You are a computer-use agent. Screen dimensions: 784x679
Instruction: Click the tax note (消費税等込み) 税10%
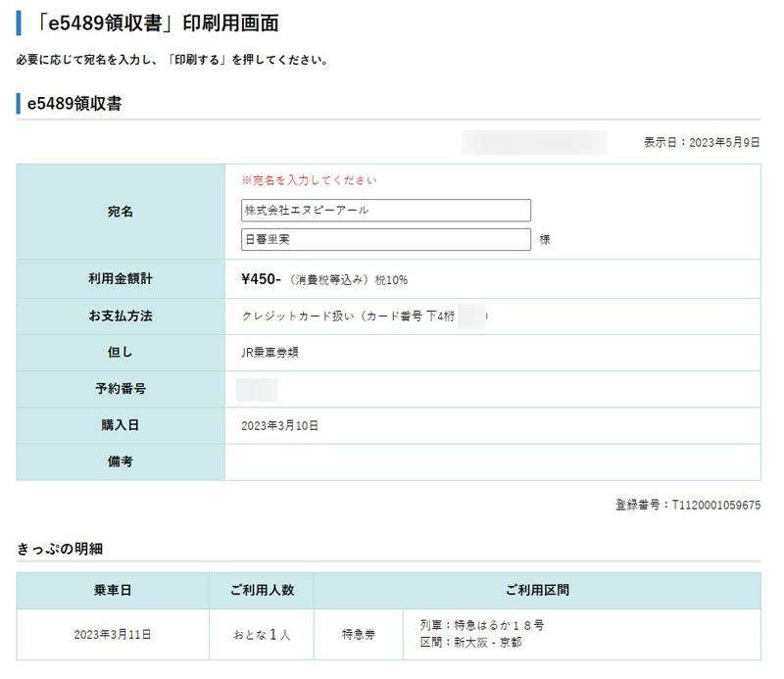(349, 280)
